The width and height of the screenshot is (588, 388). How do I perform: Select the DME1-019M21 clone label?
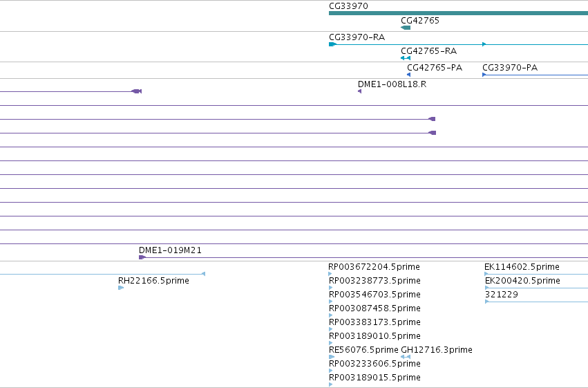click(170, 250)
